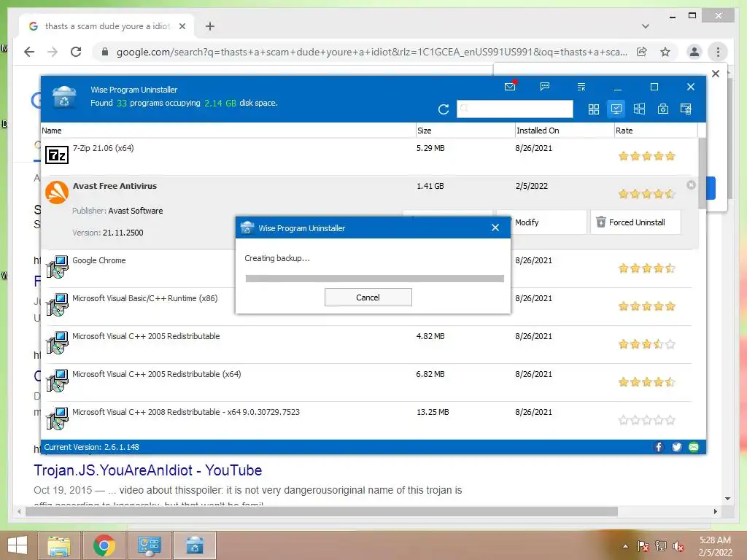
Task: Open Wise Program Uninstaller taskbar button
Action: tap(195, 545)
